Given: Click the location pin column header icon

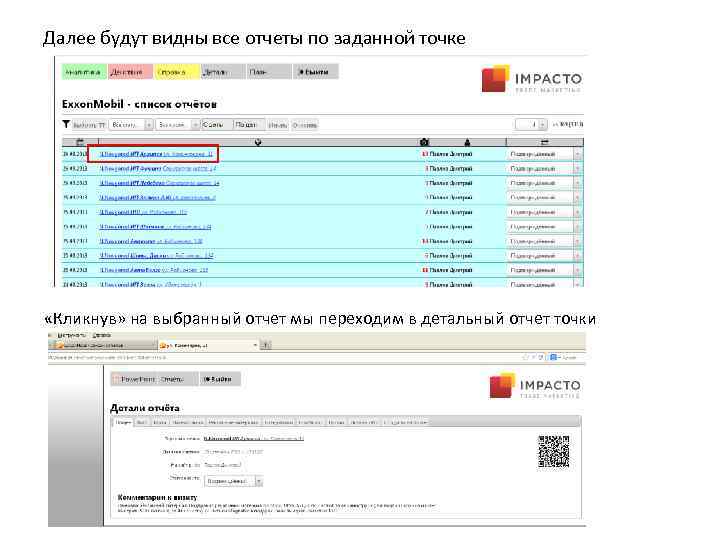Looking at the screenshot, I should 258,142.
